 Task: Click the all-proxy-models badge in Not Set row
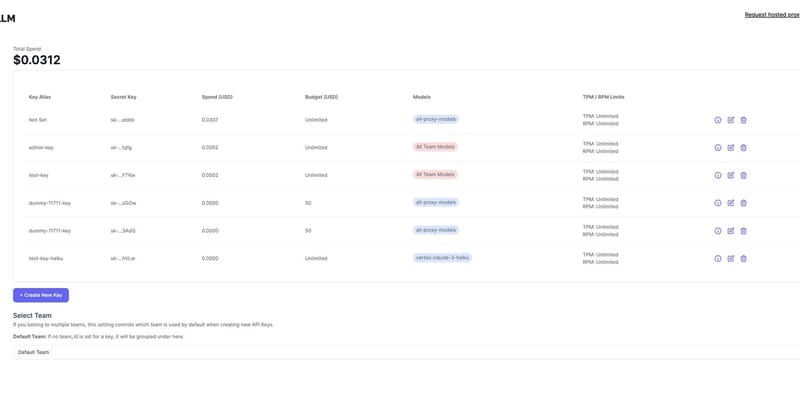[x=436, y=119]
